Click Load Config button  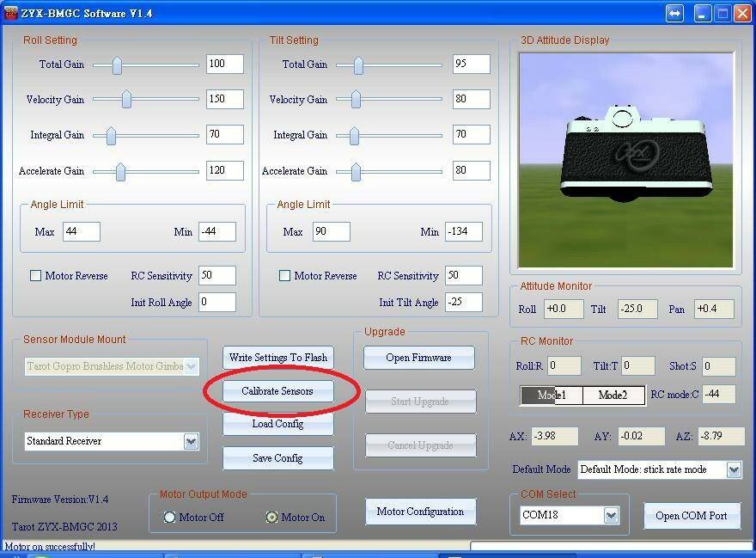click(x=277, y=424)
